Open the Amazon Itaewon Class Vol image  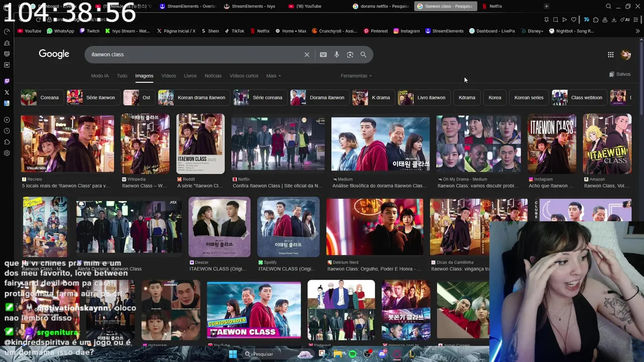coord(607,144)
